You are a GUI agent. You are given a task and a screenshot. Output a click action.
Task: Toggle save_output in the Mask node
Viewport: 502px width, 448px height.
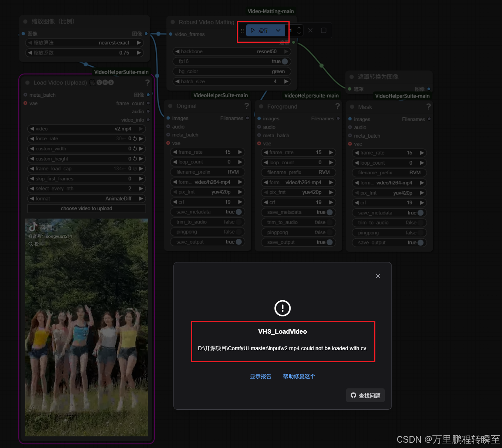421,243
